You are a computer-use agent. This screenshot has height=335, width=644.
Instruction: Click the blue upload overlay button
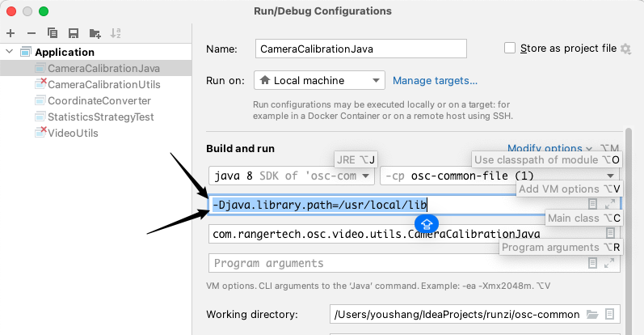point(427,224)
